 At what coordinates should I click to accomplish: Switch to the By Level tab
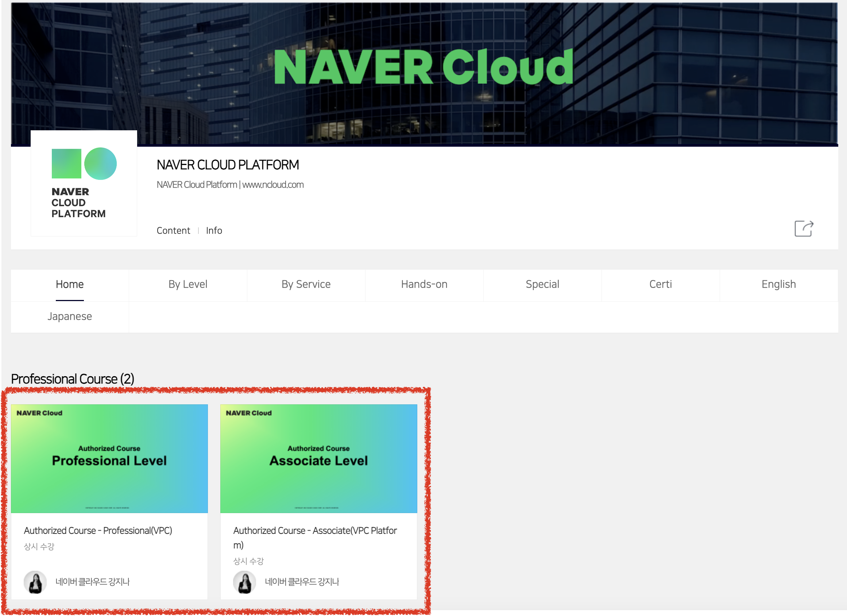[x=188, y=284]
